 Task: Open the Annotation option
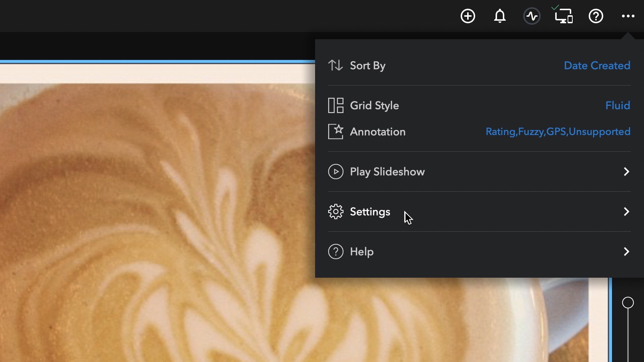(x=479, y=132)
